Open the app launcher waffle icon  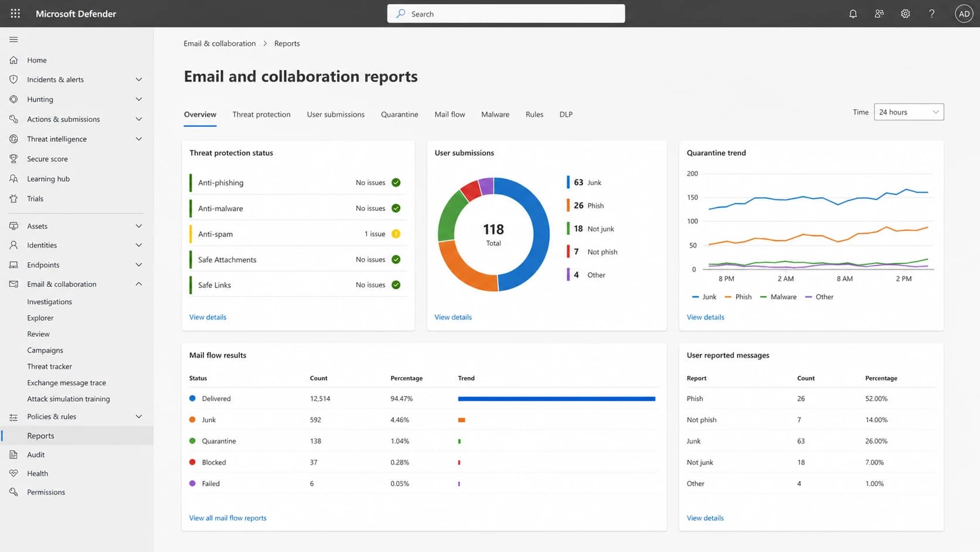tap(15, 13)
